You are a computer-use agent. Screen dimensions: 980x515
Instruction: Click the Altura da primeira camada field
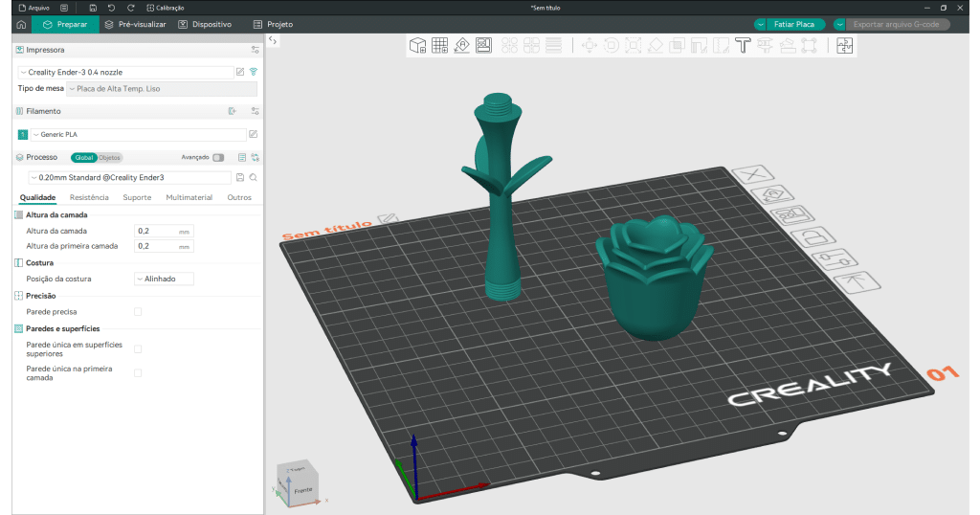pos(164,246)
